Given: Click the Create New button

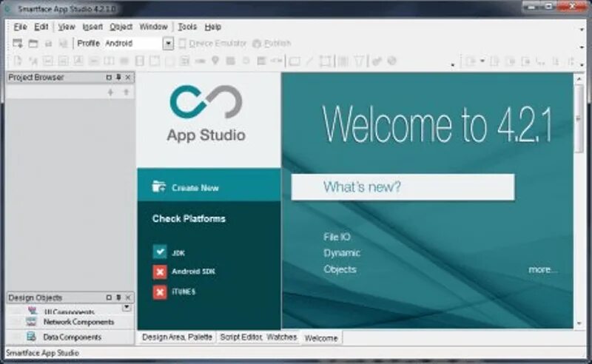Looking at the screenshot, I should [x=209, y=185].
